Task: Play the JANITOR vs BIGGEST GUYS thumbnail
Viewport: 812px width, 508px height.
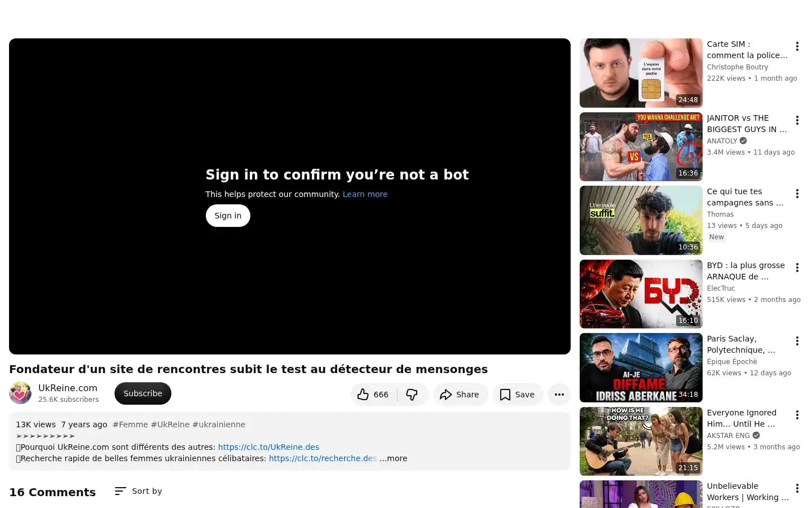Action: coord(641,147)
